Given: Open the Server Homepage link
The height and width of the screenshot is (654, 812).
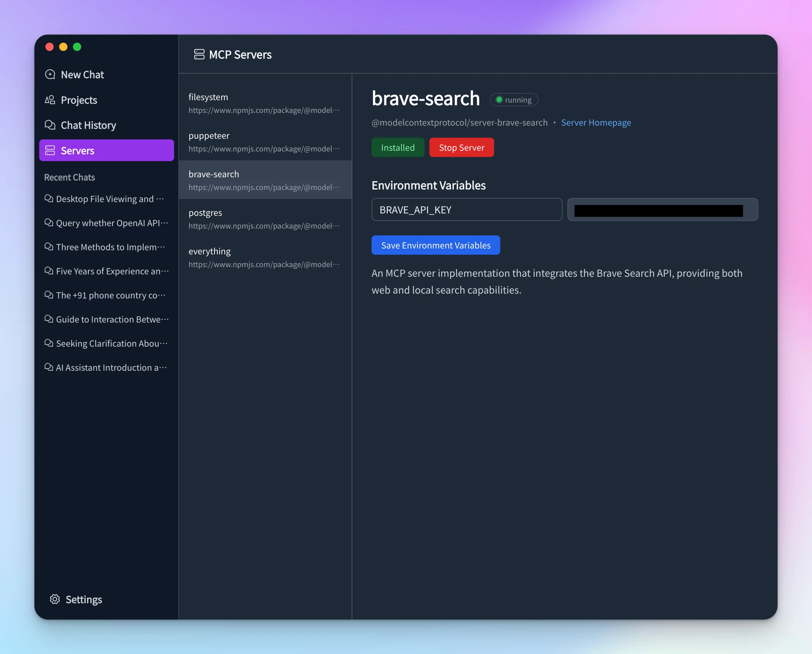Looking at the screenshot, I should (x=596, y=123).
